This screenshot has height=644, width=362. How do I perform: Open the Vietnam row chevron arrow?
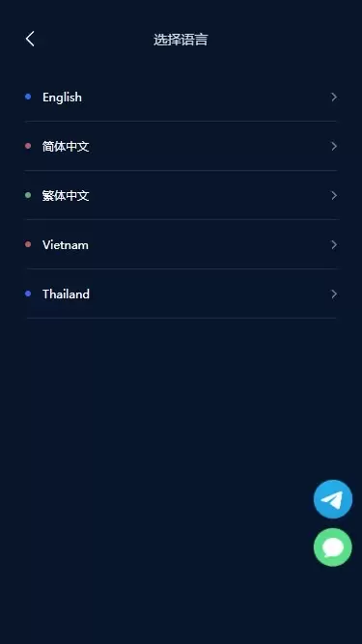334,245
